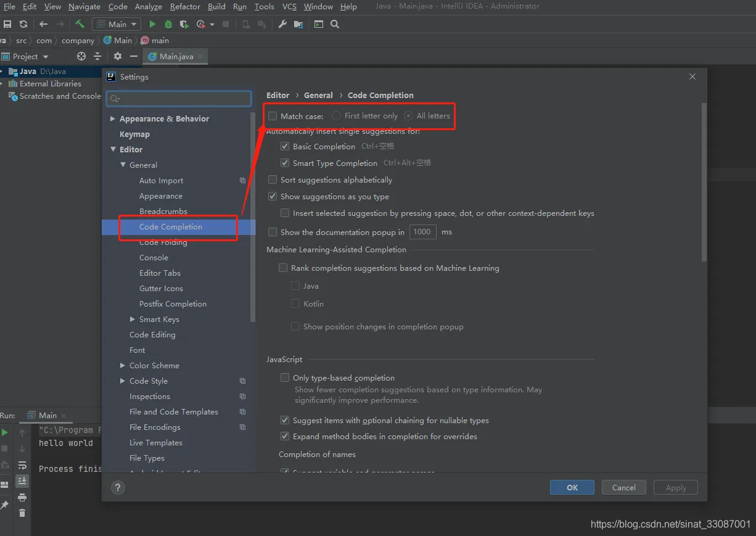Screen dimensions: 756x536
Task: Open the Main run configuration dropdown
Action: 117,24
